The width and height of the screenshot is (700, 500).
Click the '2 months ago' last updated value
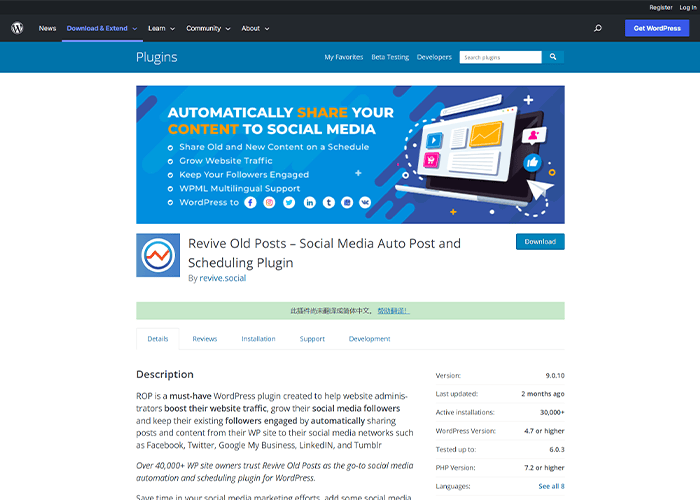(543, 394)
